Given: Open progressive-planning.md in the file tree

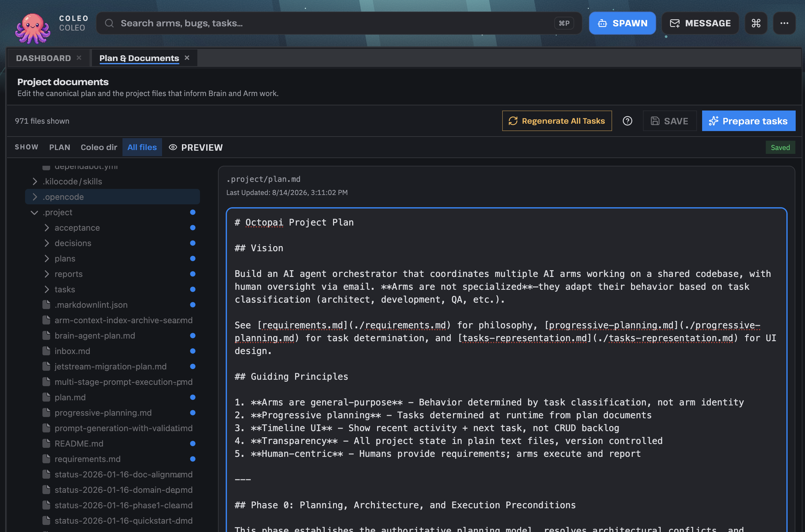Looking at the screenshot, I should tap(103, 412).
